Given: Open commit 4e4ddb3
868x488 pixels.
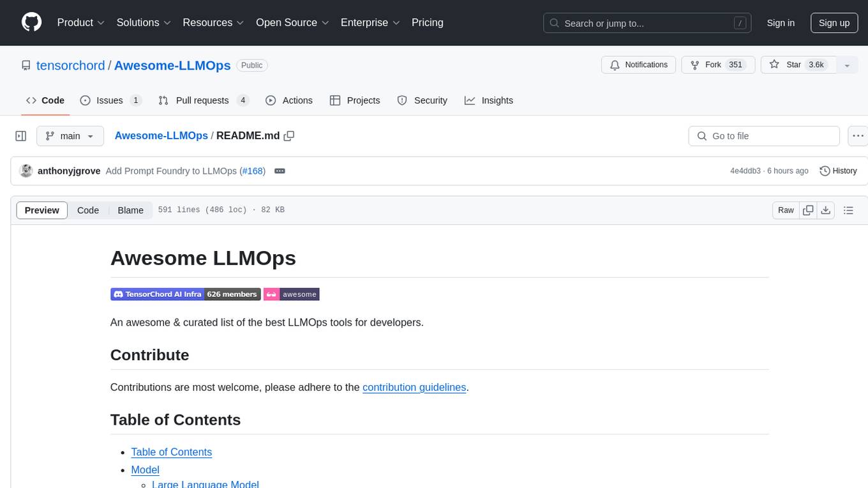Looking at the screenshot, I should point(745,171).
